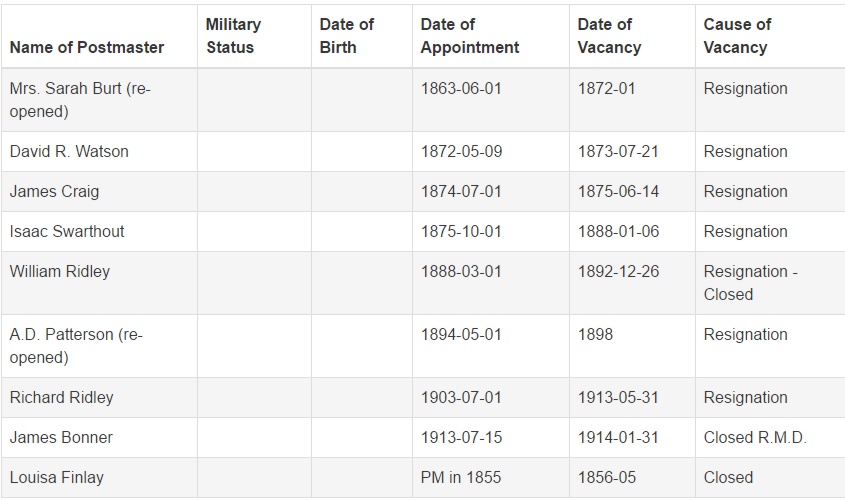Select the David R. Watson name cell
Viewport: 845px width, 500px height.
click(x=69, y=152)
